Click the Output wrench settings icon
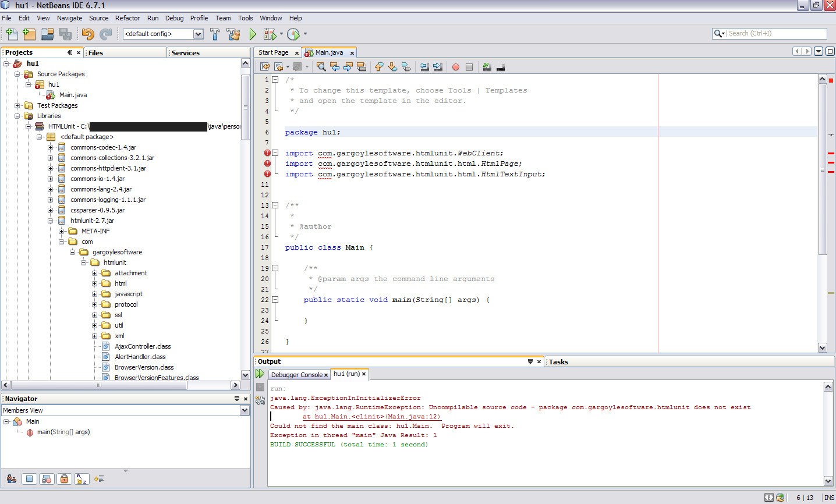The width and height of the screenshot is (836, 504). [x=260, y=400]
